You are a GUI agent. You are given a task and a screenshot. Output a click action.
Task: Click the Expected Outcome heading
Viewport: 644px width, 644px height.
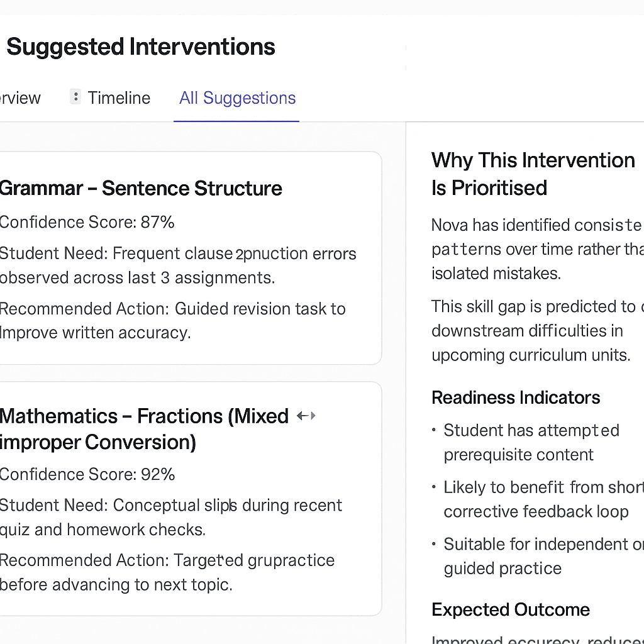(x=511, y=609)
